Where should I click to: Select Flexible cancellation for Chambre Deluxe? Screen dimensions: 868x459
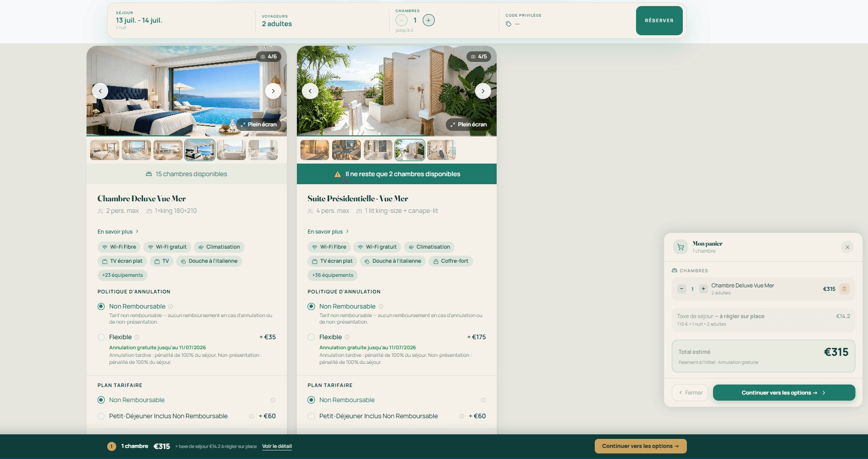pyautogui.click(x=101, y=337)
